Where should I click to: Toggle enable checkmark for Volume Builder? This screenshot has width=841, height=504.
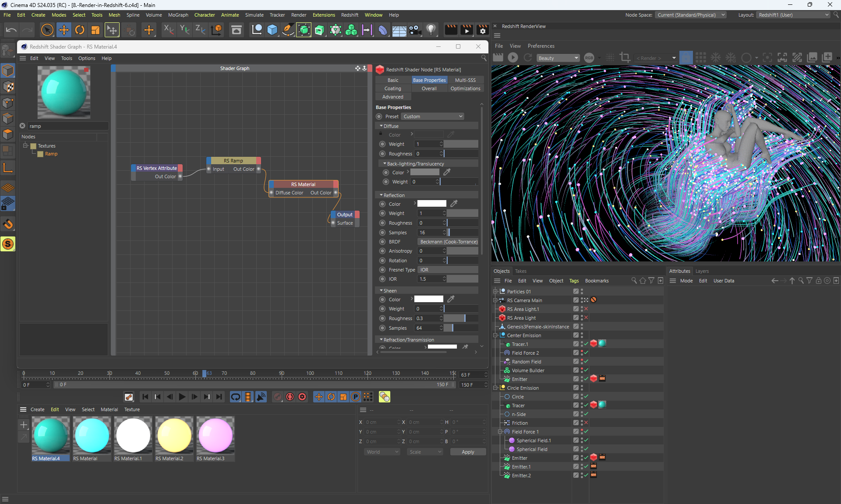pos(586,370)
